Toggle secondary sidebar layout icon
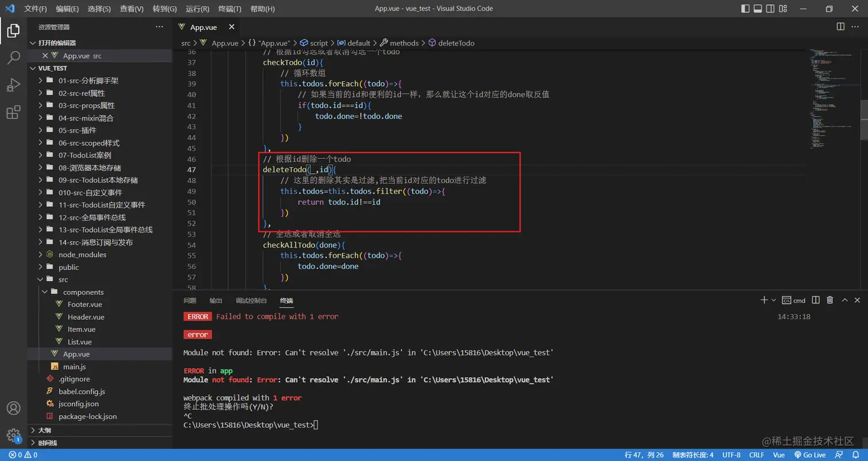 (770, 9)
